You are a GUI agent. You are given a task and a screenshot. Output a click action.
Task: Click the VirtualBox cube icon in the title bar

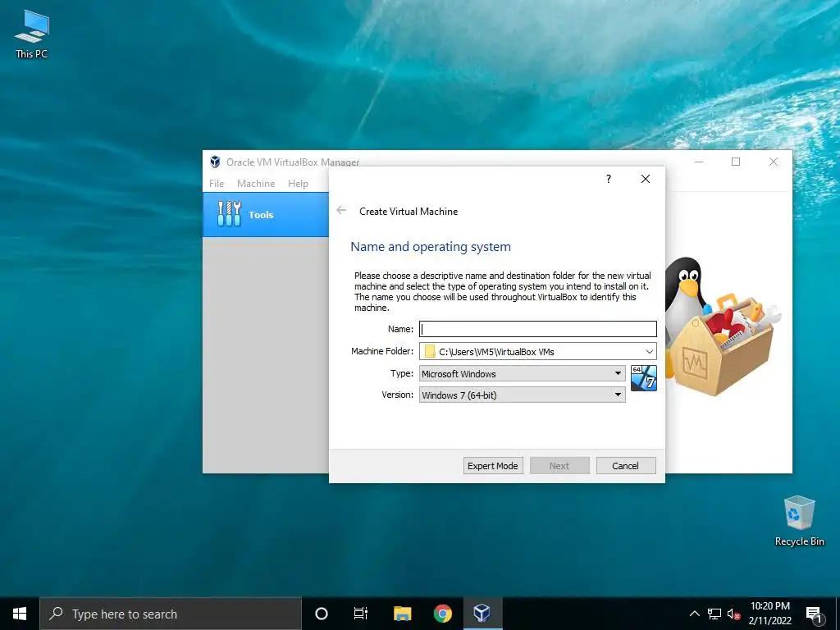pyautogui.click(x=216, y=162)
